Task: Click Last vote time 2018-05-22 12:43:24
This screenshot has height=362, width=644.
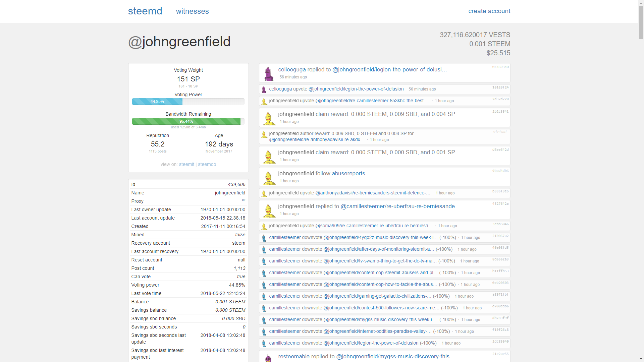Action: (223, 293)
